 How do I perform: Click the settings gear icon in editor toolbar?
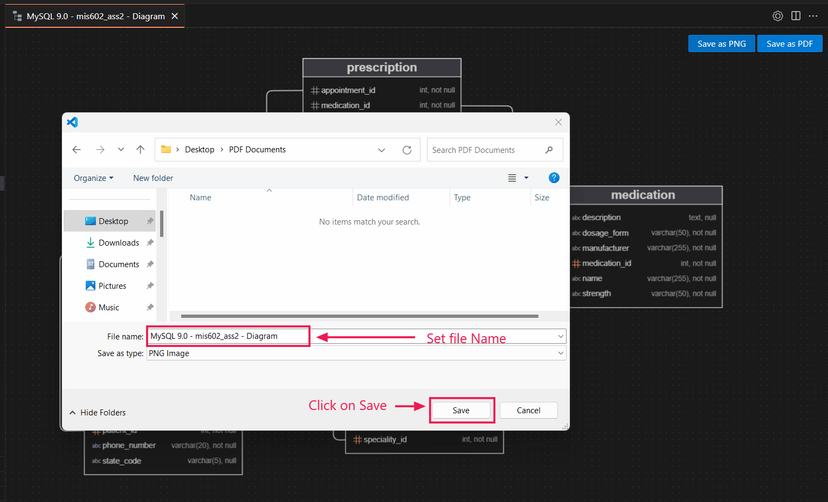pos(777,16)
